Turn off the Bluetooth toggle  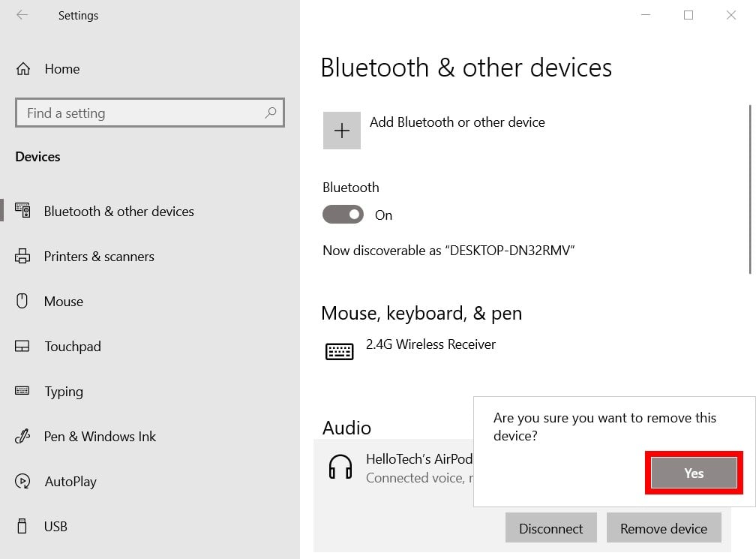point(343,215)
